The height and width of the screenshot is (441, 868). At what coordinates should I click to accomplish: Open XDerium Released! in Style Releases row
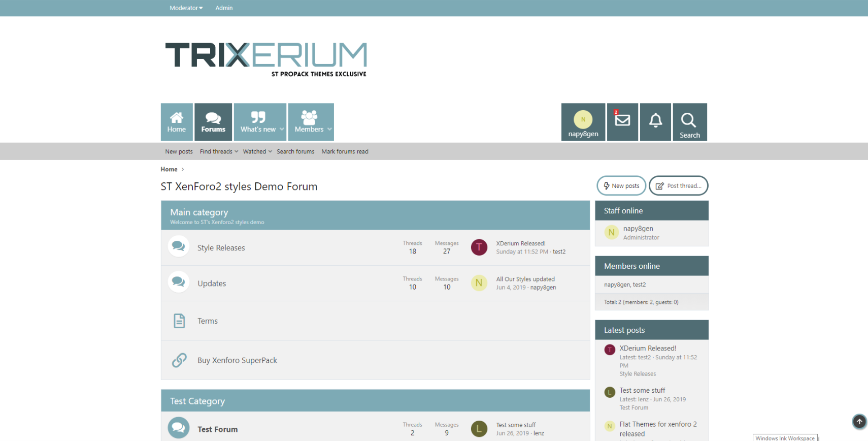pyautogui.click(x=521, y=243)
